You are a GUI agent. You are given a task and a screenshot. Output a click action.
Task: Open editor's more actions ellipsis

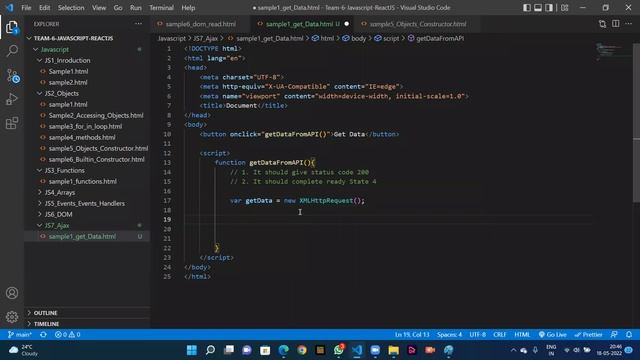[x=629, y=24]
